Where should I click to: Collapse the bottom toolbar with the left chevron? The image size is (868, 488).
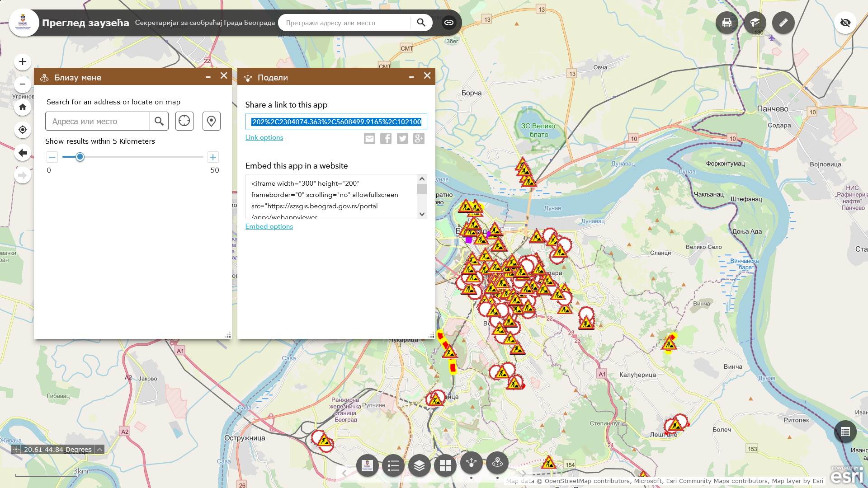[x=344, y=473]
